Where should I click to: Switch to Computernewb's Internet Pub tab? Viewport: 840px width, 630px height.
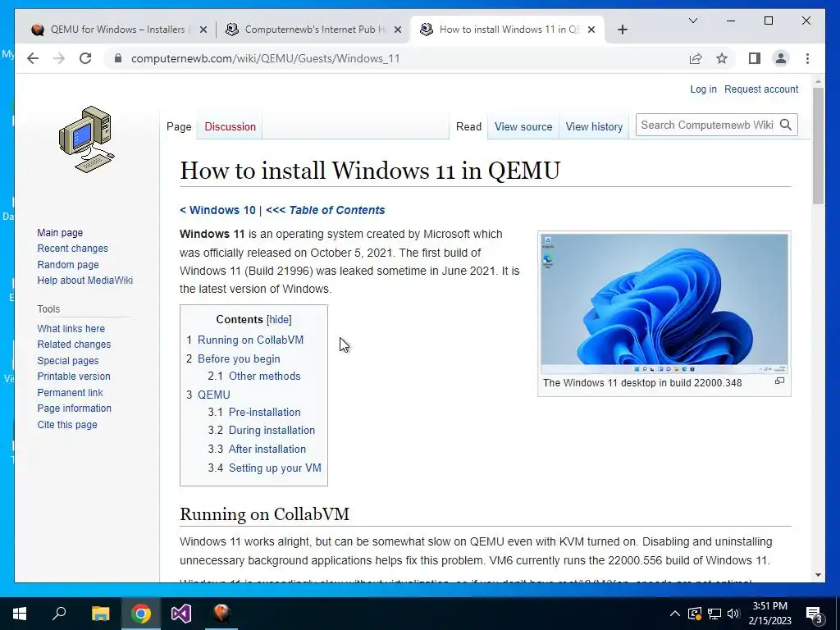click(x=313, y=30)
